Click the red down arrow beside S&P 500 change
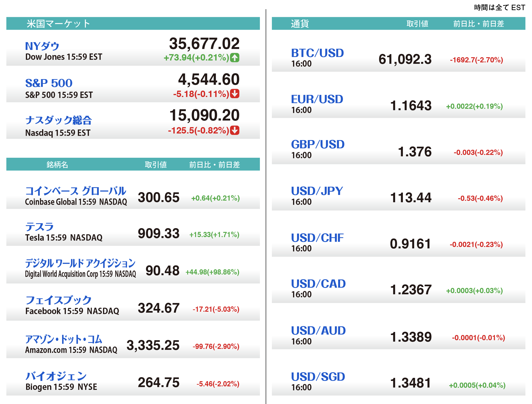Viewport: 532px width, 404px height. [234, 94]
